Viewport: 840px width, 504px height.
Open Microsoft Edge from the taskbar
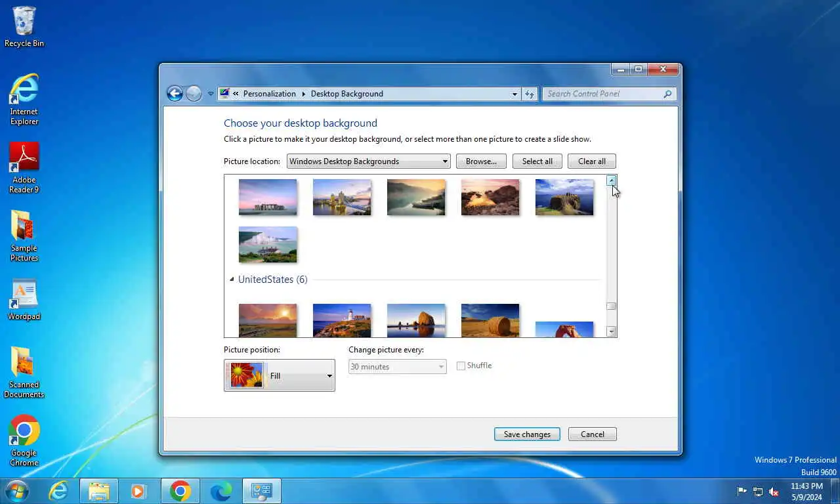tap(221, 491)
